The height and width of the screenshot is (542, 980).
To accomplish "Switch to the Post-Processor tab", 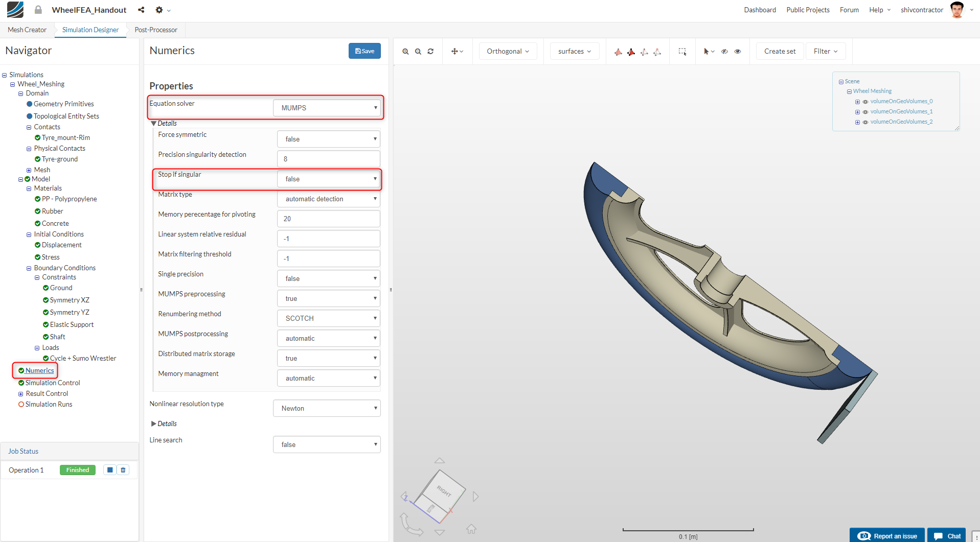I will pyautogui.click(x=156, y=30).
